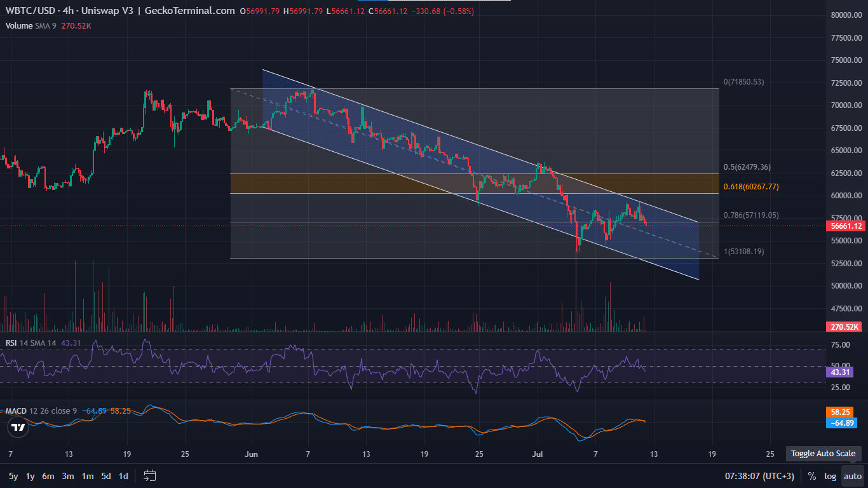Click the 0.618(60267.77) Fibonacci level label
Viewport: 868px width, 488px height.
pos(751,187)
